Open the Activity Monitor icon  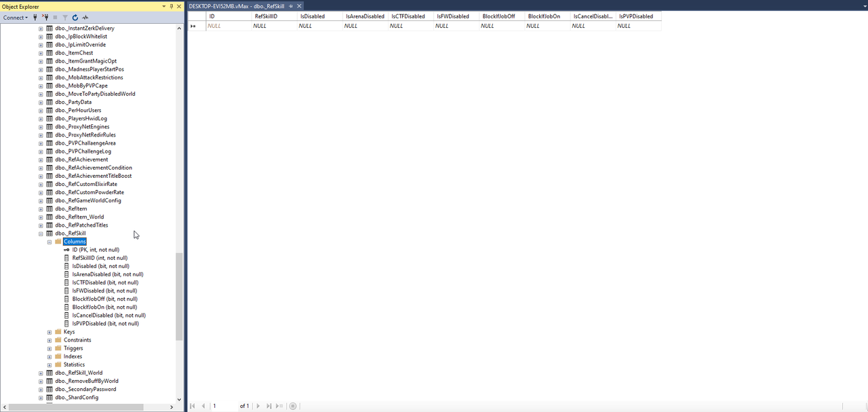85,18
